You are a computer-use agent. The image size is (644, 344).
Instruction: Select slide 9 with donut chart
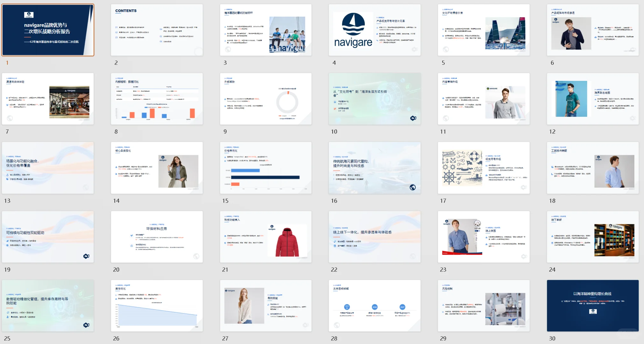coord(266,99)
